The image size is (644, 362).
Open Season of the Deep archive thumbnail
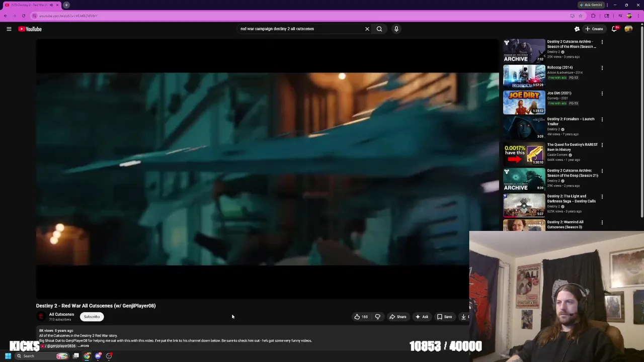tap(524, 179)
